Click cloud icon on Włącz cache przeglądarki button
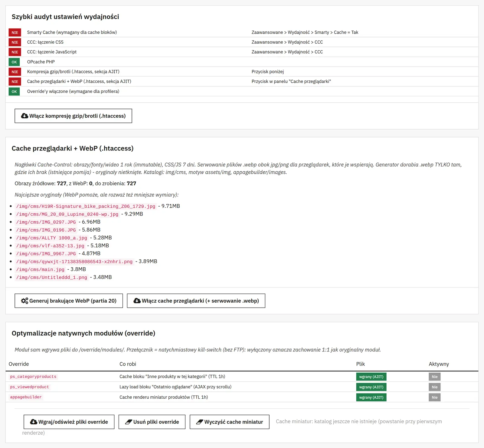 pyautogui.click(x=137, y=301)
